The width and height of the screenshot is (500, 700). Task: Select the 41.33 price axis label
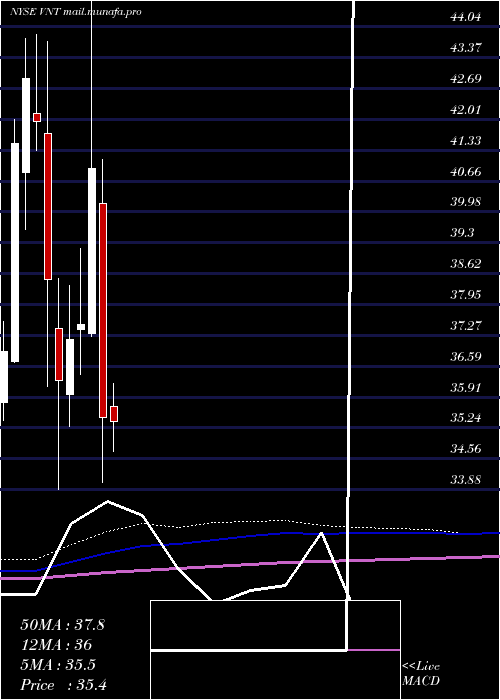click(x=466, y=141)
